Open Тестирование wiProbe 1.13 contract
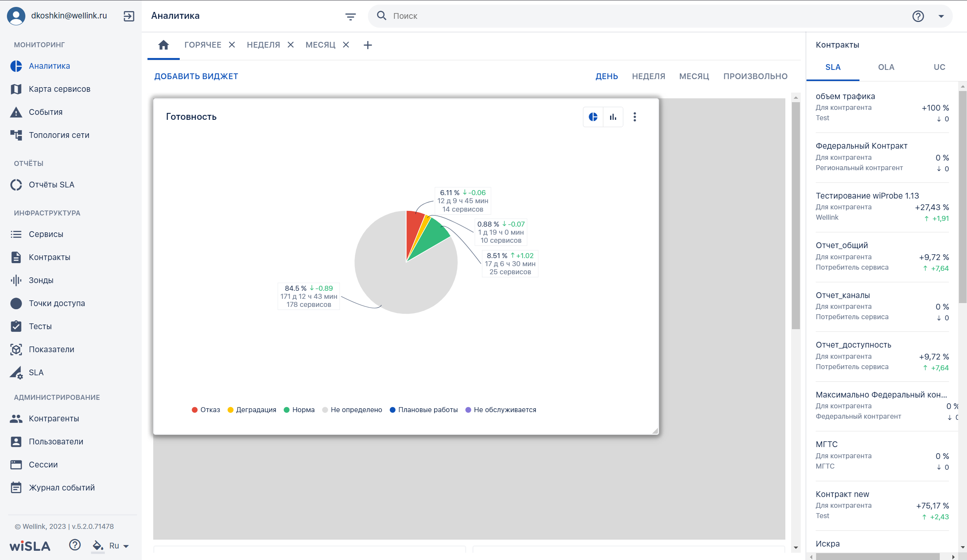Viewport: 967px width, 560px height. coord(882,207)
